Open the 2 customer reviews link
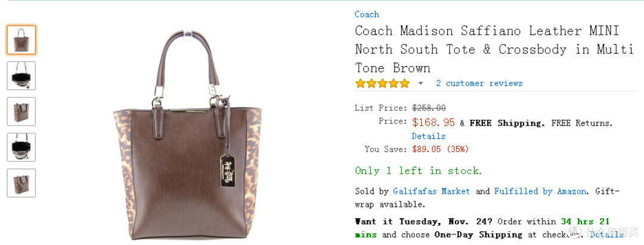The height and width of the screenshot is (245, 644). pyautogui.click(x=479, y=83)
